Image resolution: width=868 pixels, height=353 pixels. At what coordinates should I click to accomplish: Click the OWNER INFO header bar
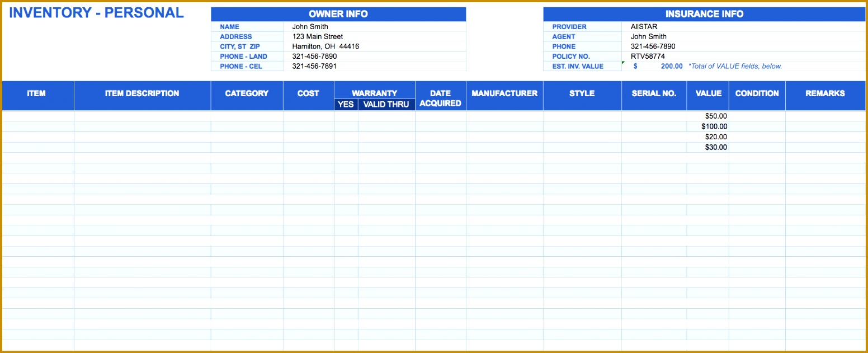338,14
